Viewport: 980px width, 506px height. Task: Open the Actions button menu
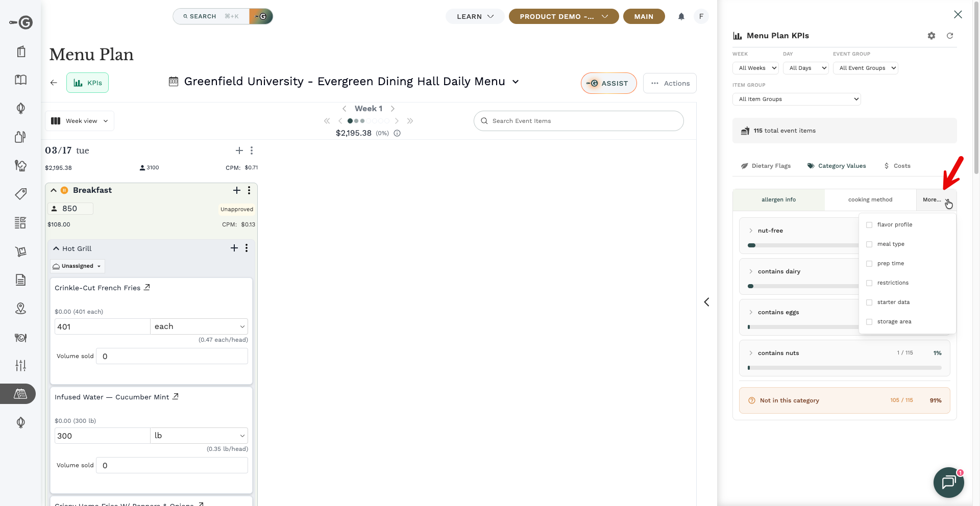click(x=670, y=83)
